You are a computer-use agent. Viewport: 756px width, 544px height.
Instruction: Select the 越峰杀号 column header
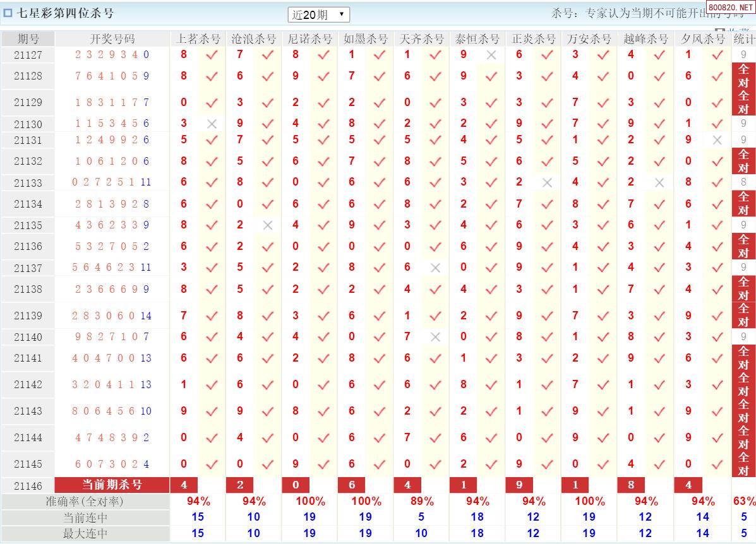[645, 39]
